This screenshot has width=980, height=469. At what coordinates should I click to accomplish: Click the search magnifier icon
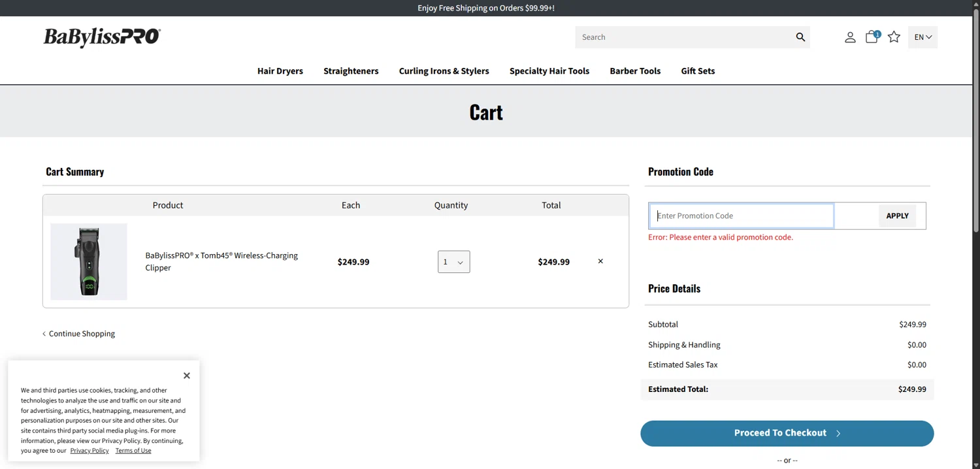[800, 37]
